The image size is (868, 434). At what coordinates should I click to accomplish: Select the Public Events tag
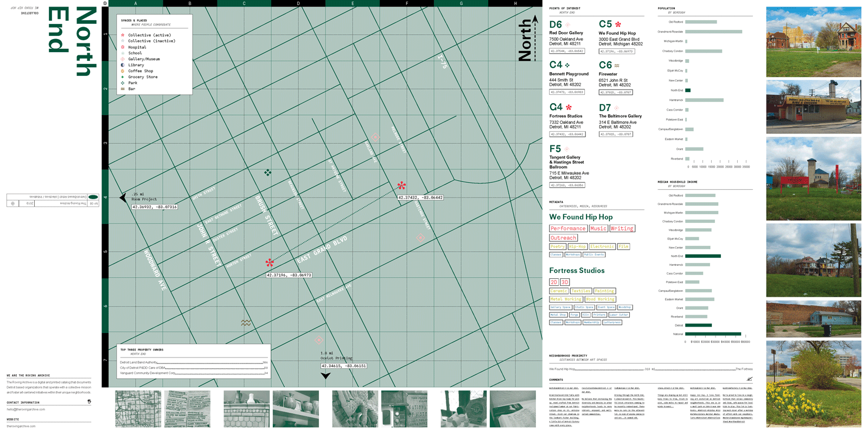point(594,254)
